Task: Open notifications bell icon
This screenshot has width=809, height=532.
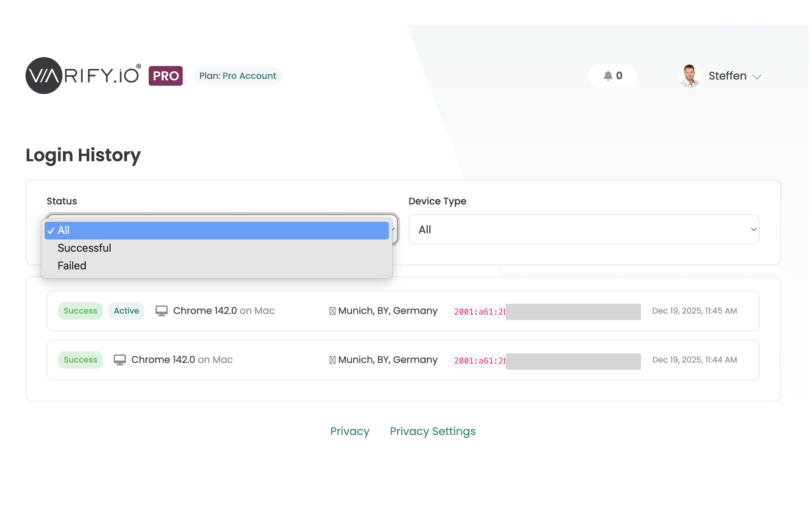Action: pyautogui.click(x=608, y=76)
